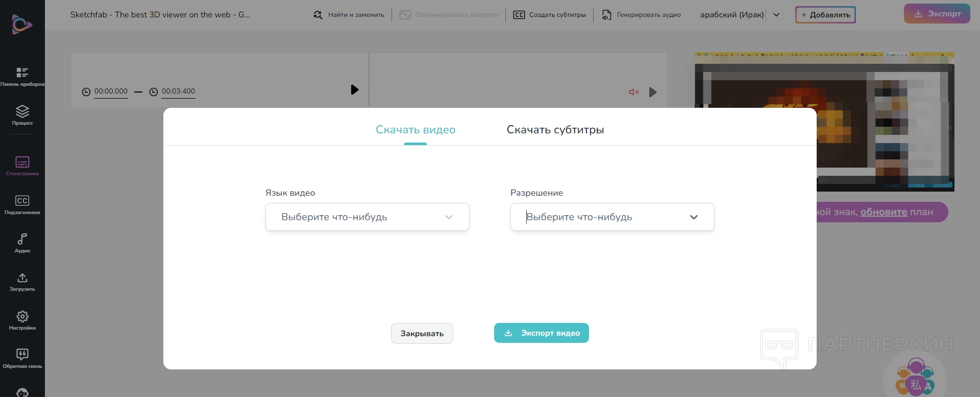Image resolution: width=980 pixels, height=397 pixels.
Task: Open the Стенограмма transcript panel
Action: pyautogui.click(x=22, y=166)
